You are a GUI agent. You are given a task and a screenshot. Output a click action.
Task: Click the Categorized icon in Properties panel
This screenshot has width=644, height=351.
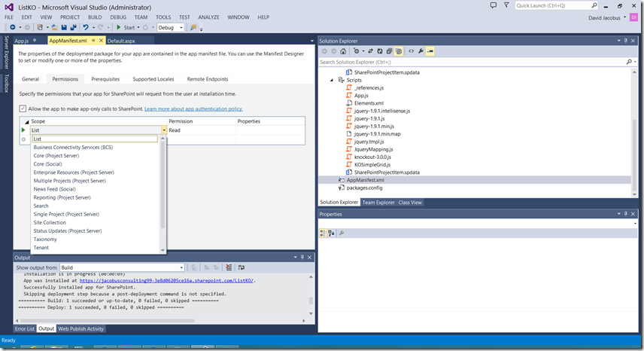pyautogui.click(x=323, y=233)
